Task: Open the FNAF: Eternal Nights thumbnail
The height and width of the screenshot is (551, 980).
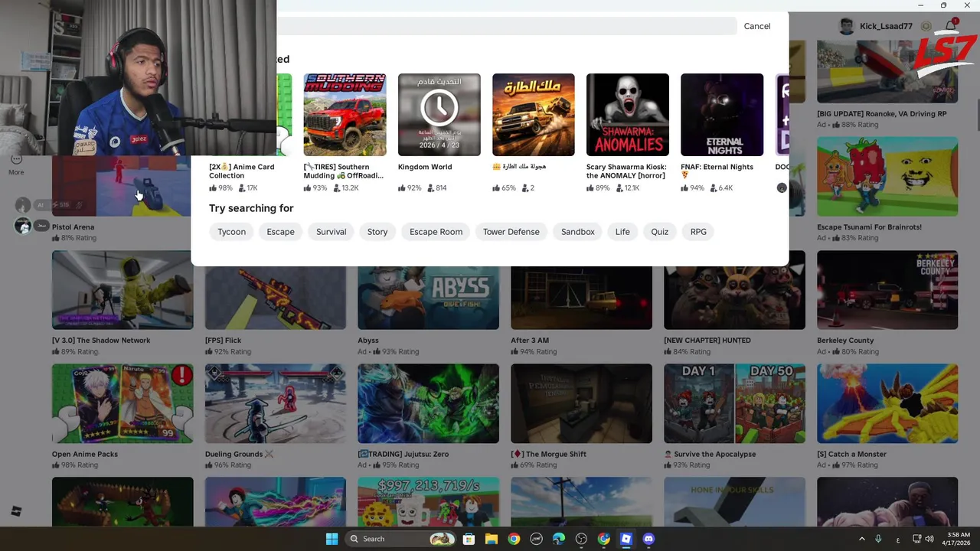Action: 721,115
